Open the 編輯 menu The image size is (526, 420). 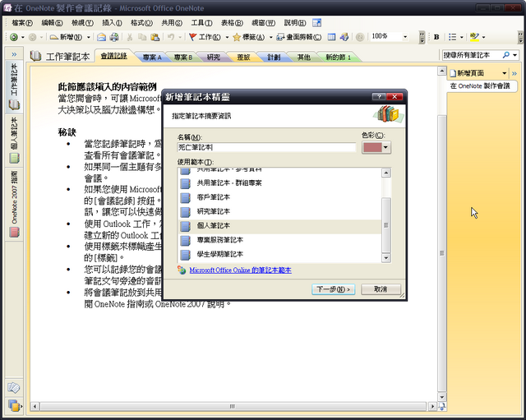[x=52, y=23]
